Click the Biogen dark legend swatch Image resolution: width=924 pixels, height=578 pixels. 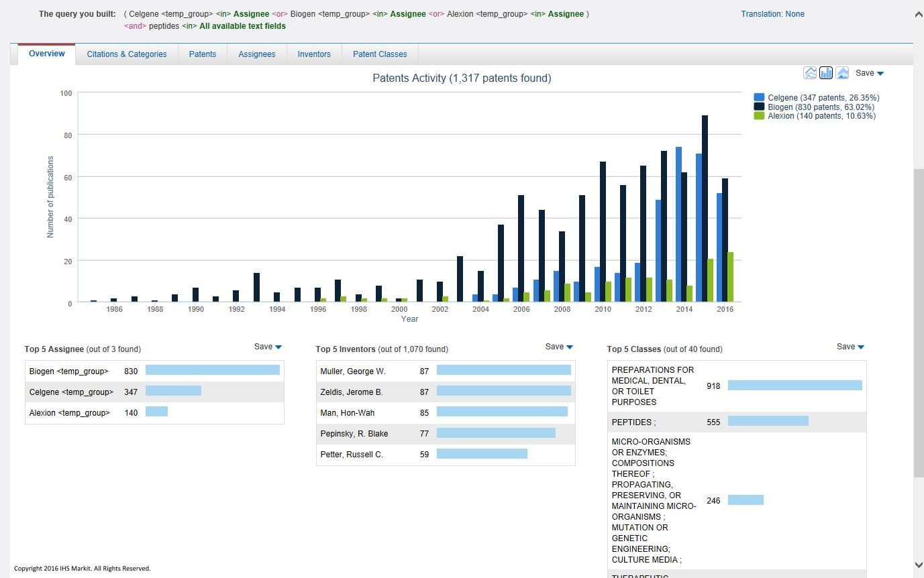(x=759, y=107)
